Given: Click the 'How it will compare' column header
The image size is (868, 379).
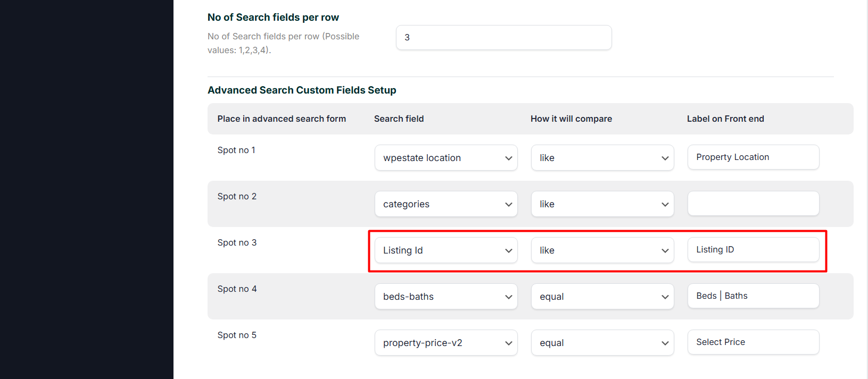Looking at the screenshot, I should (x=571, y=119).
